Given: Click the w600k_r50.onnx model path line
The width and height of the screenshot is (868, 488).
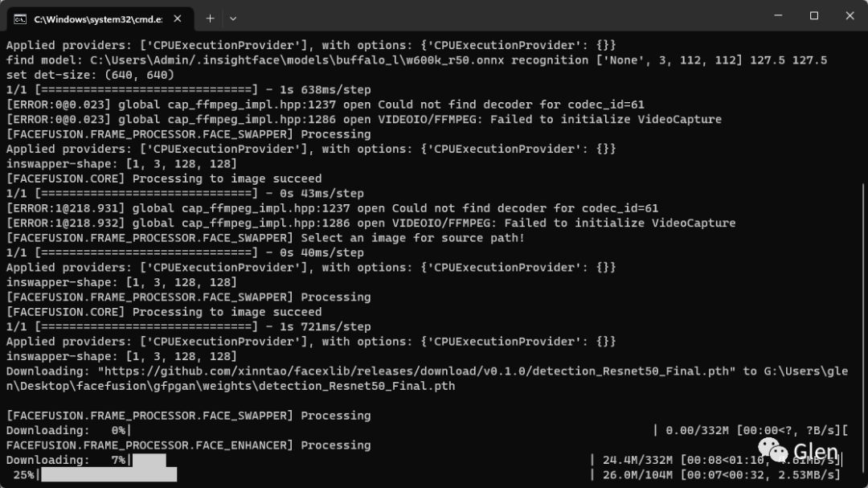Looking at the screenshot, I should (x=416, y=60).
